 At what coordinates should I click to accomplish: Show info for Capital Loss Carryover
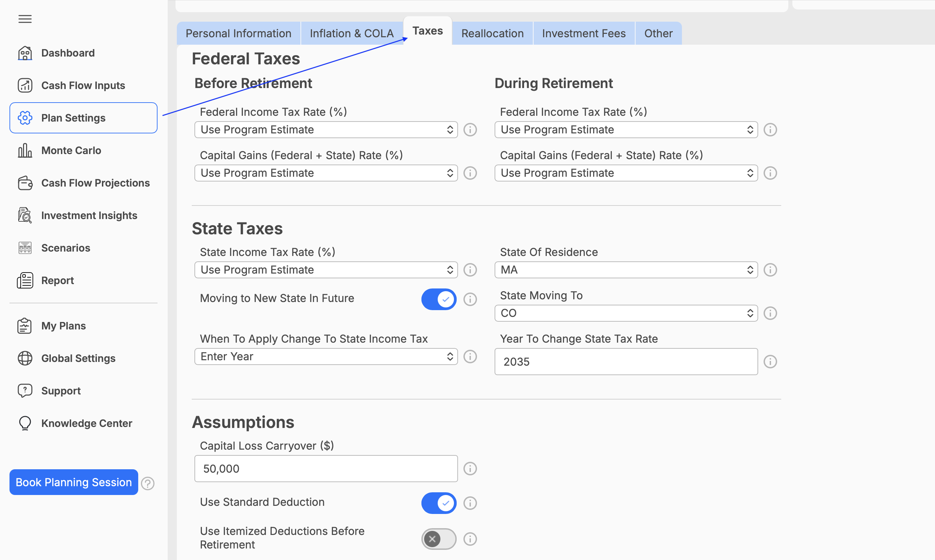click(470, 468)
